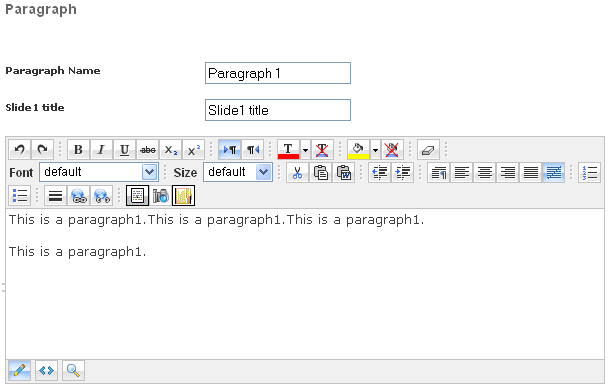Viewport: 612px width, 390px height.
Task: Click the camera Insert Image icon
Action: pos(160,196)
